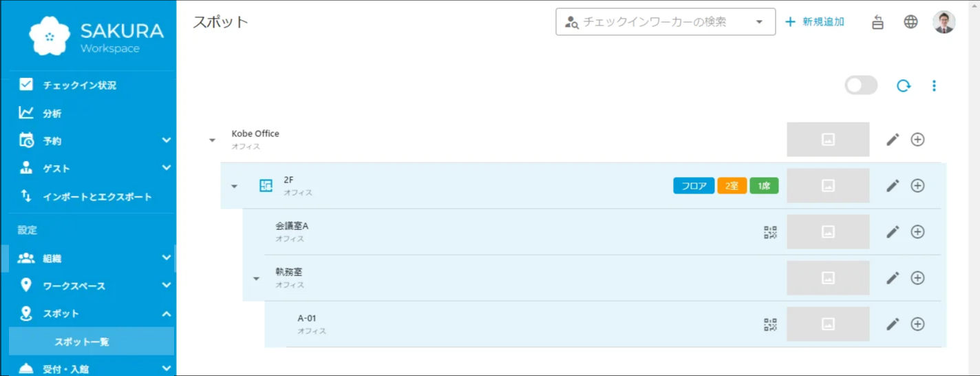Click the refresh icon above spot list
The width and height of the screenshot is (980, 376).
click(x=903, y=85)
